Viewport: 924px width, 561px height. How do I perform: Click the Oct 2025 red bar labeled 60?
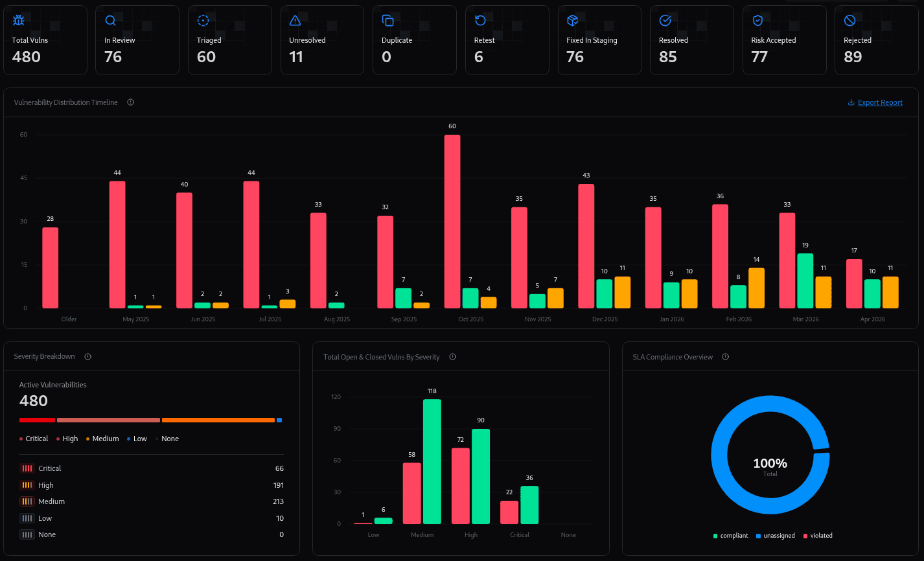452,222
